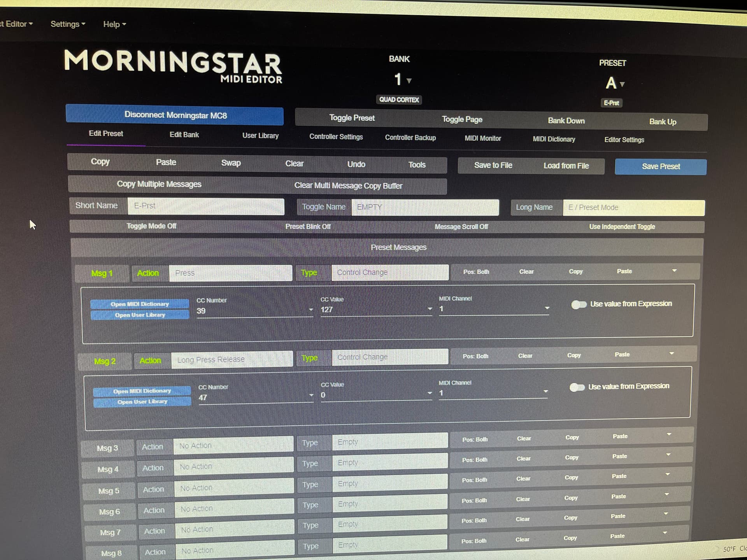Image resolution: width=747 pixels, height=560 pixels.
Task: Click Disconnect Morningstar MC8 button
Action: 175,115
